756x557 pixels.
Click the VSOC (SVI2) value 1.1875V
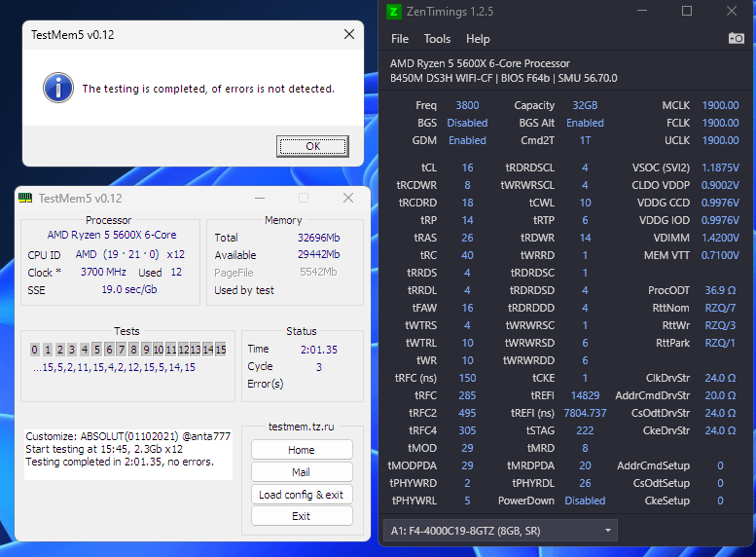[x=720, y=167]
